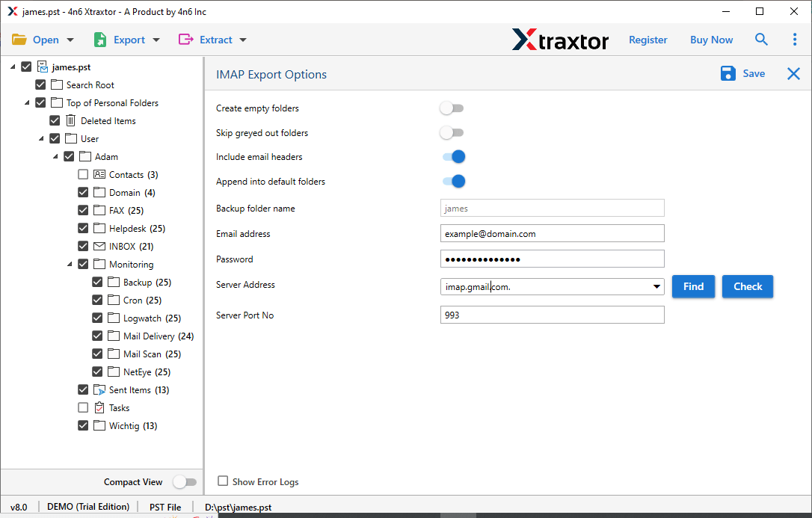Click the Save icon above export options

point(728,73)
